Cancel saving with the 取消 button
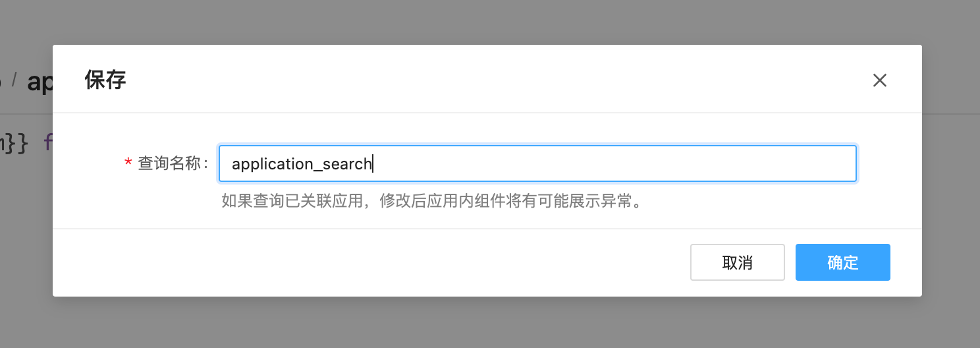The height and width of the screenshot is (348, 980). (737, 262)
